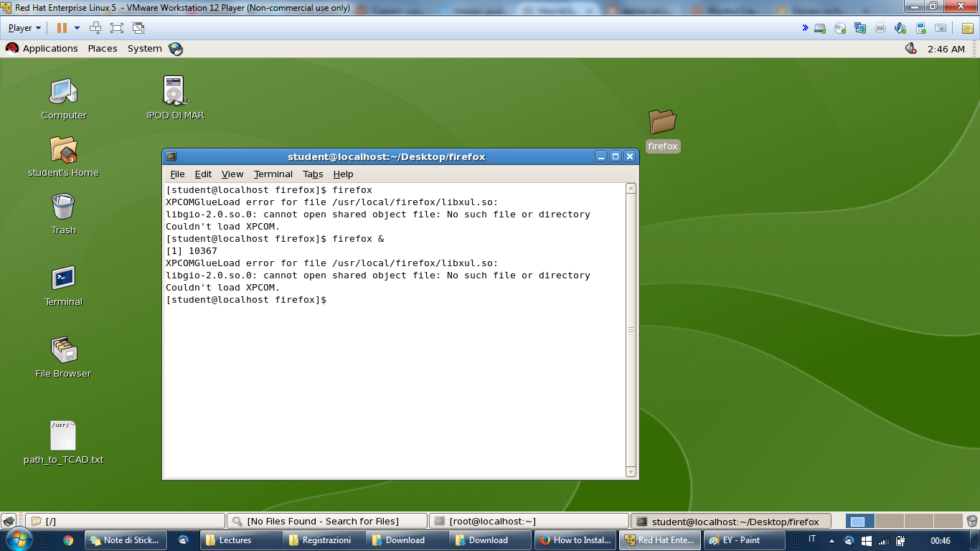980x551 pixels.
Task: Expand the Player dropdown menu
Action: 24,28
